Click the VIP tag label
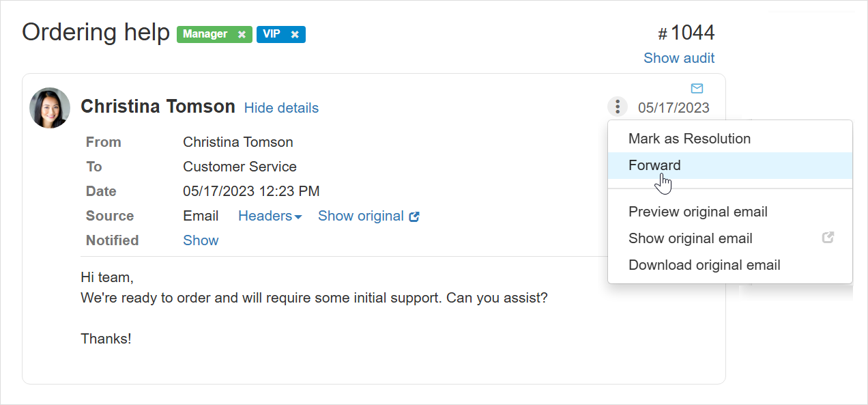Image resolution: width=868 pixels, height=405 pixels. 272,34
